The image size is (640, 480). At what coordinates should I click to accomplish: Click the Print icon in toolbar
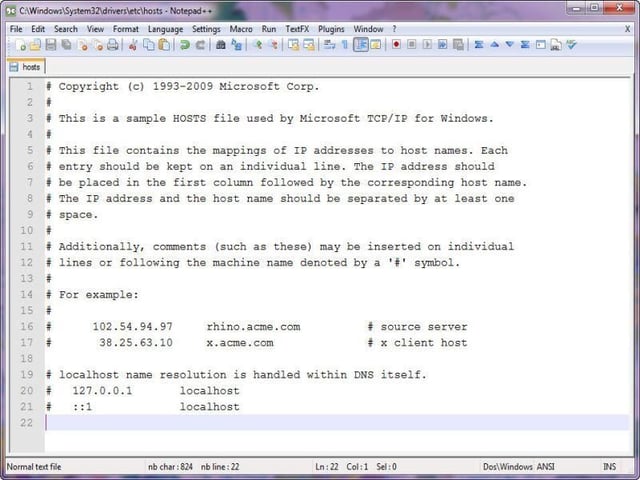click(113, 44)
